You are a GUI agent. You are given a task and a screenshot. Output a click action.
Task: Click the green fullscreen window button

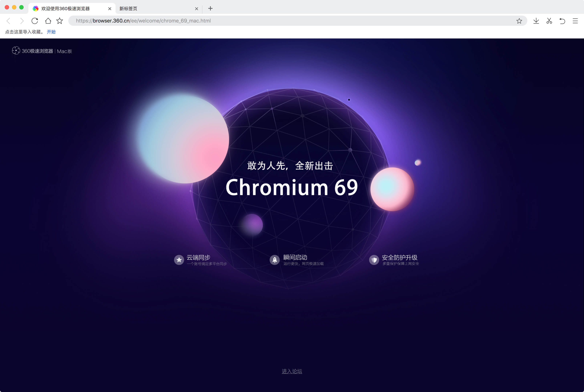pos(21,7)
